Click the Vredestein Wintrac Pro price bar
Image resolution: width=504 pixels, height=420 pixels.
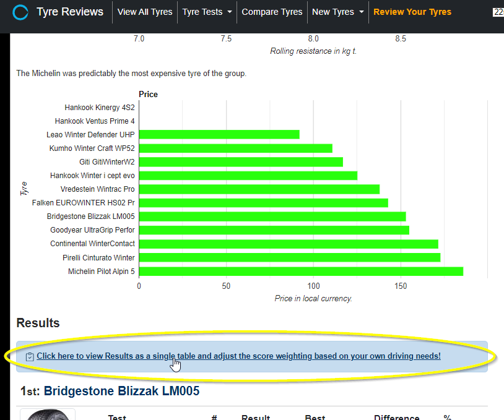259,189
